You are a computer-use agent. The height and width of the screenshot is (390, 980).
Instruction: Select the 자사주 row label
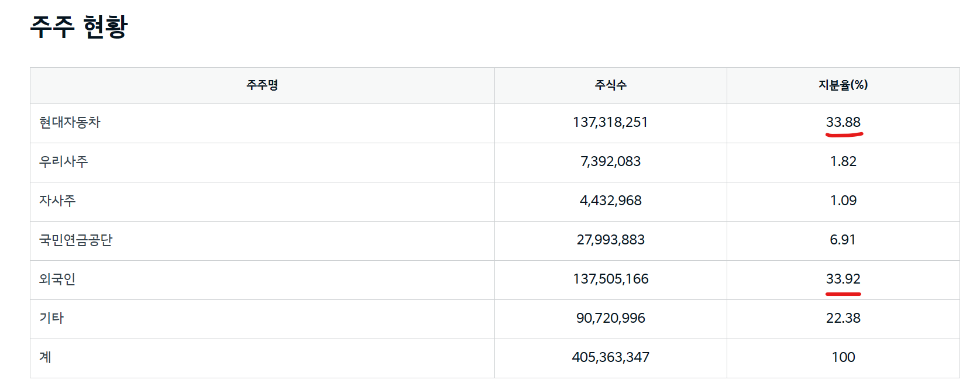57,201
